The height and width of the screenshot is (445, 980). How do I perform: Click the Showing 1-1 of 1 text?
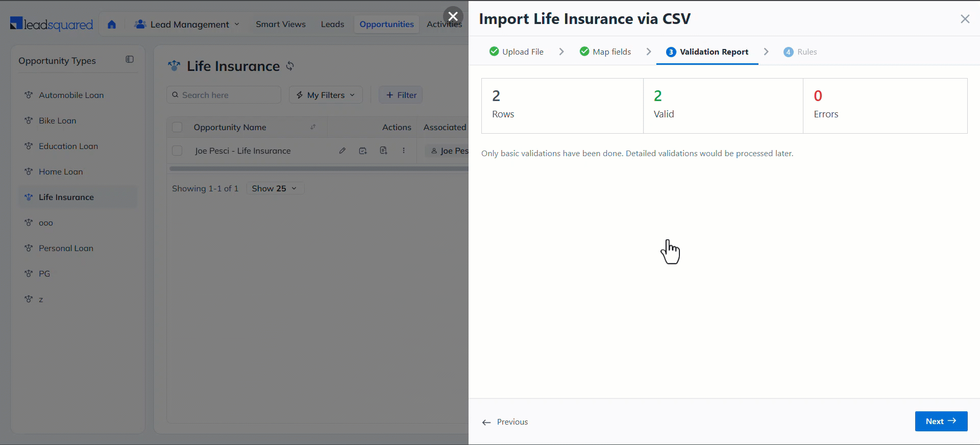pyautogui.click(x=205, y=188)
